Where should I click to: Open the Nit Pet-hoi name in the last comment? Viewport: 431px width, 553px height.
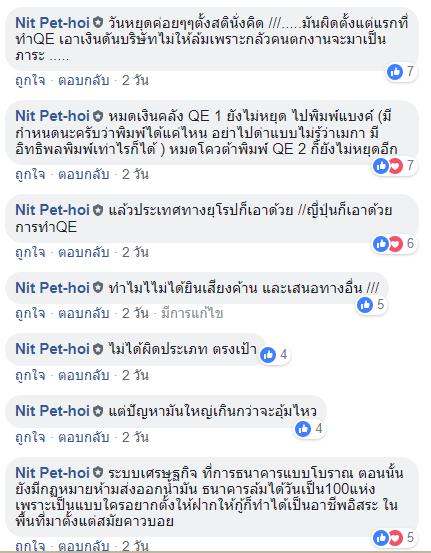(53, 473)
